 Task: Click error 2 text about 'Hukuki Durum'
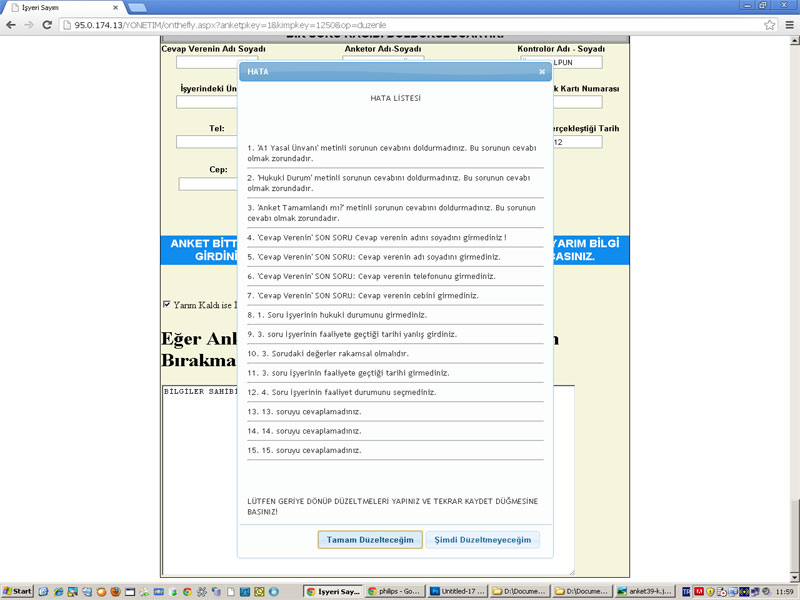coord(389,183)
